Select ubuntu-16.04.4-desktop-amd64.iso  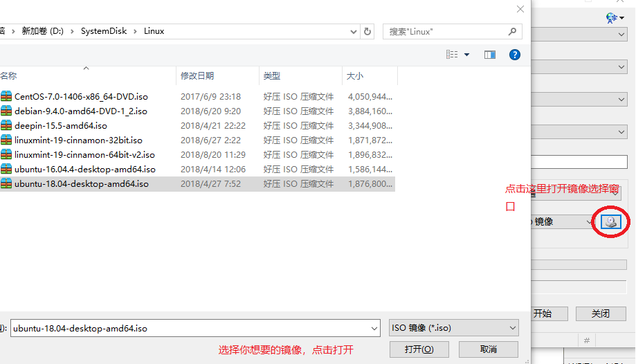click(84, 170)
